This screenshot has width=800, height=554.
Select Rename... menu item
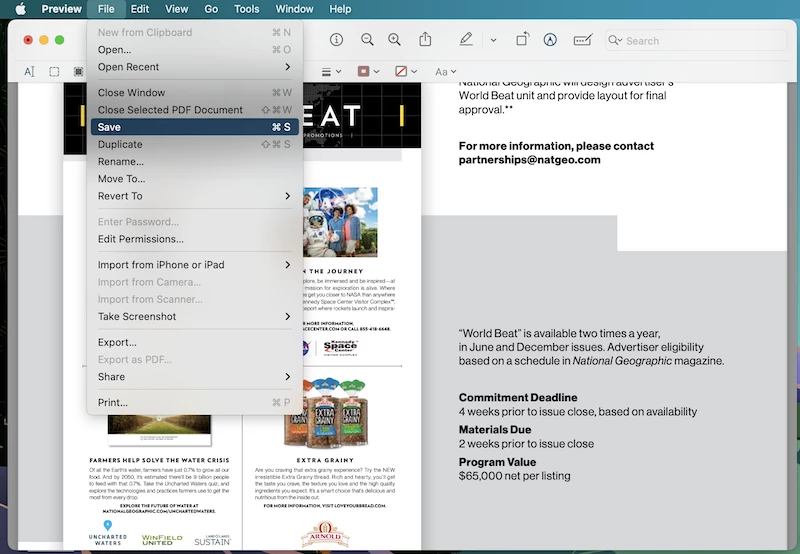pyautogui.click(x=194, y=162)
